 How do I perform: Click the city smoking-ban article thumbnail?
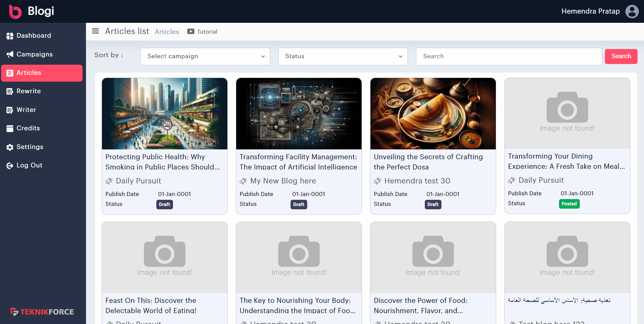[164, 114]
